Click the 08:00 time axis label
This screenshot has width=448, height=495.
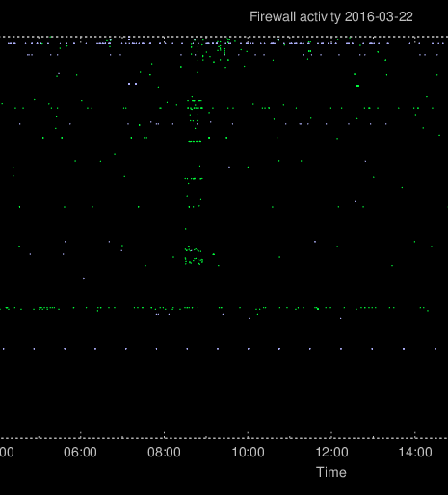164,452
